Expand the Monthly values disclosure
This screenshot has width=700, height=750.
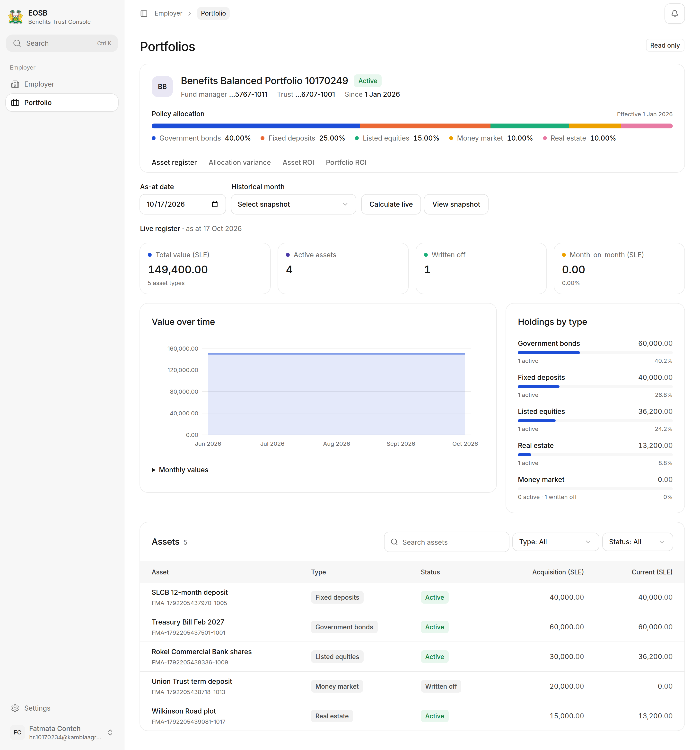(x=180, y=470)
